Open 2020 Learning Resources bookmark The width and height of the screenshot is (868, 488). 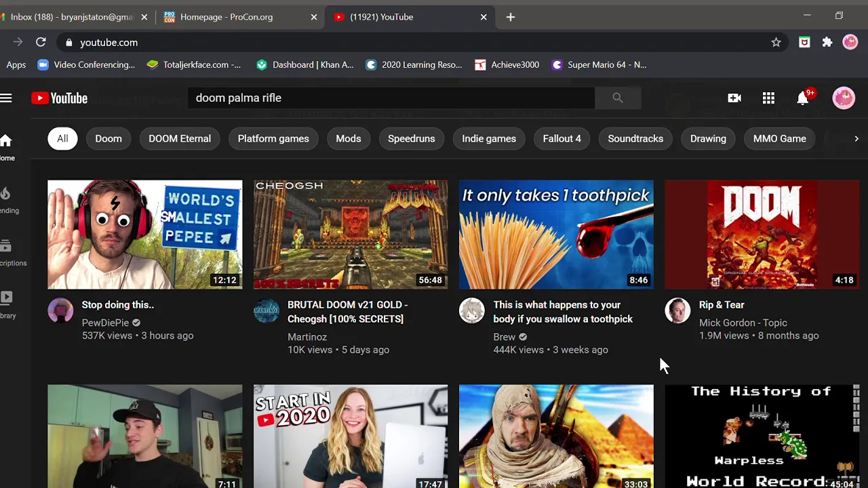pyautogui.click(x=414, y=65)
